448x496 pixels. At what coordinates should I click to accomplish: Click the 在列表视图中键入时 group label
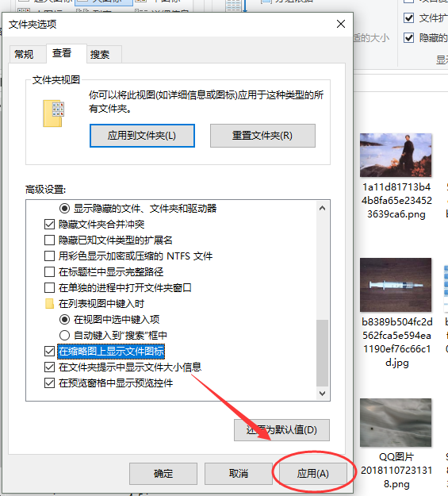point(101,304)
